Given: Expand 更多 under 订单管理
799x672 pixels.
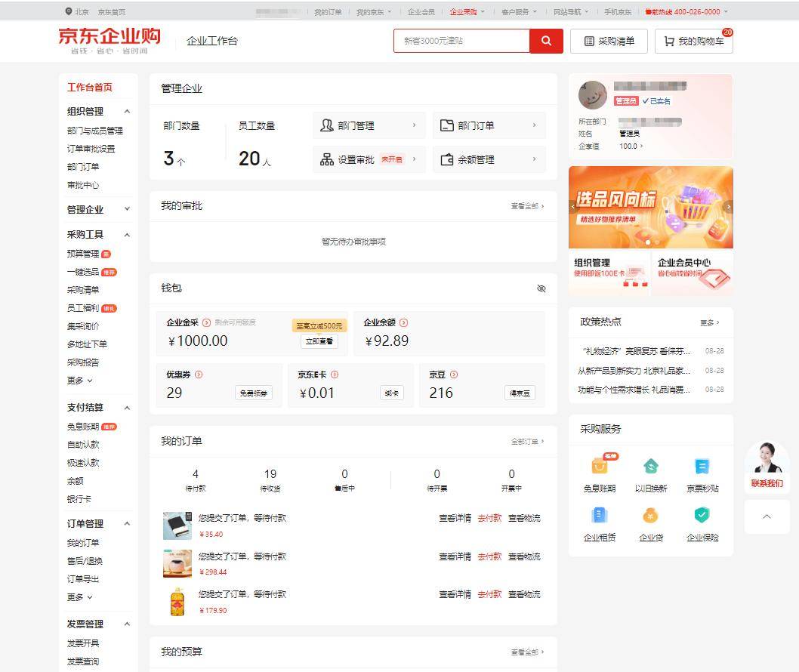Looking at the screenshot, I should pyautogui.click(x=80, y=597).
